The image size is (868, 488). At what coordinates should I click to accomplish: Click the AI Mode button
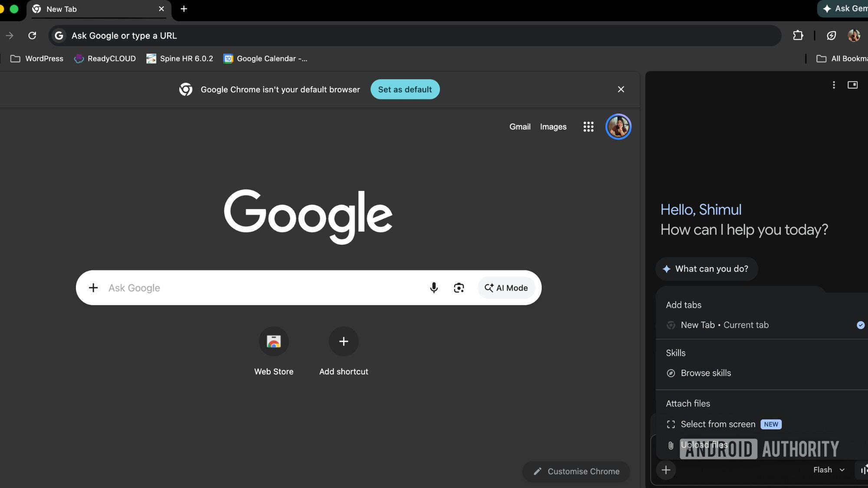pyautogui.click(x=506, y=288)
